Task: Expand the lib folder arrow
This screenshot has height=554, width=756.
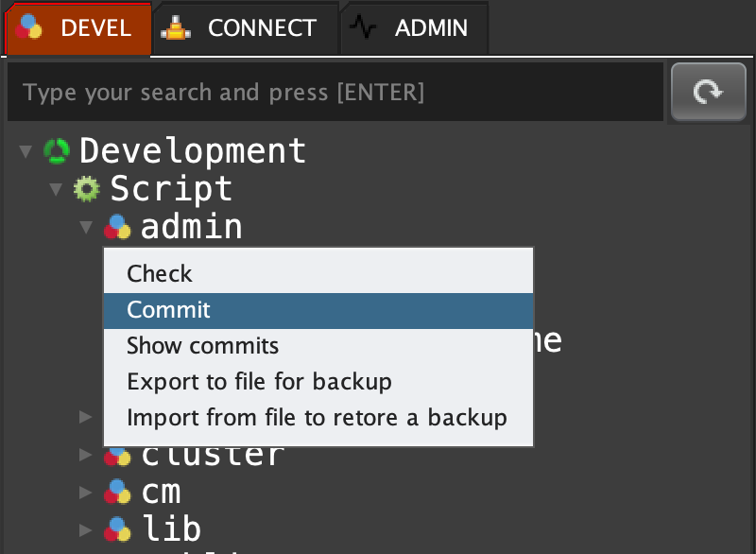Action: [x=86, y=528]
